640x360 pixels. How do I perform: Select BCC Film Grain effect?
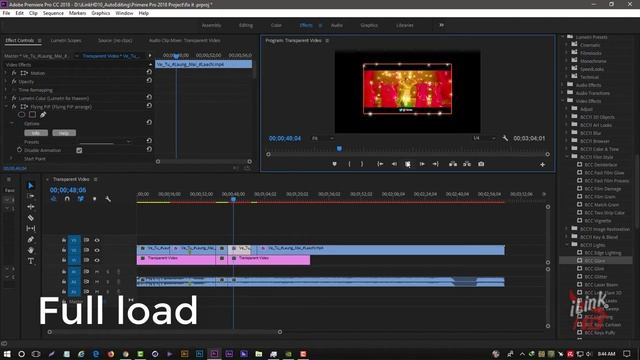pos(601,197)
